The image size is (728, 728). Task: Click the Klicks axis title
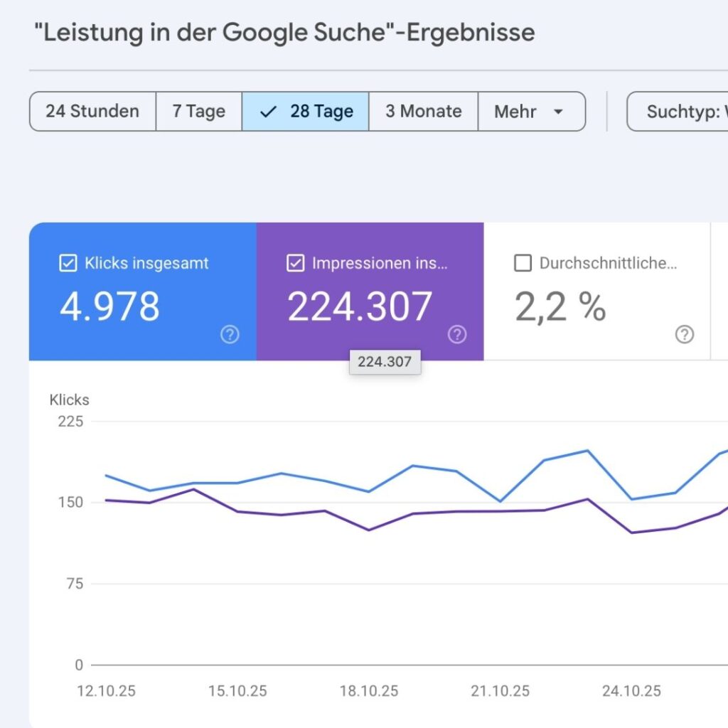coord(69,400)
